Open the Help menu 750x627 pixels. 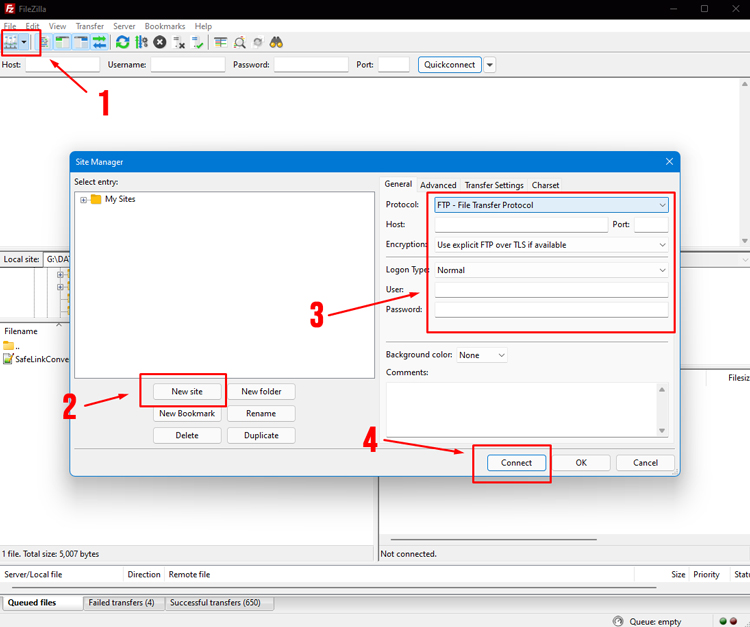203,26
